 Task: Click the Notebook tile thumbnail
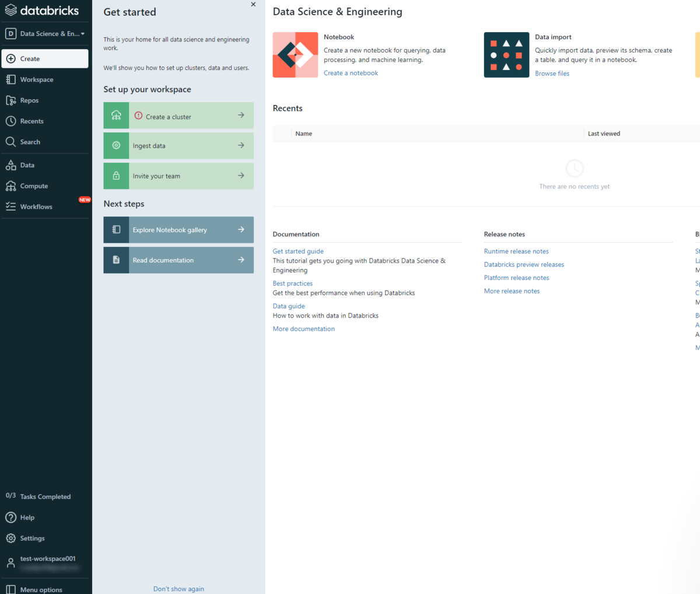(x=295, y=55)
